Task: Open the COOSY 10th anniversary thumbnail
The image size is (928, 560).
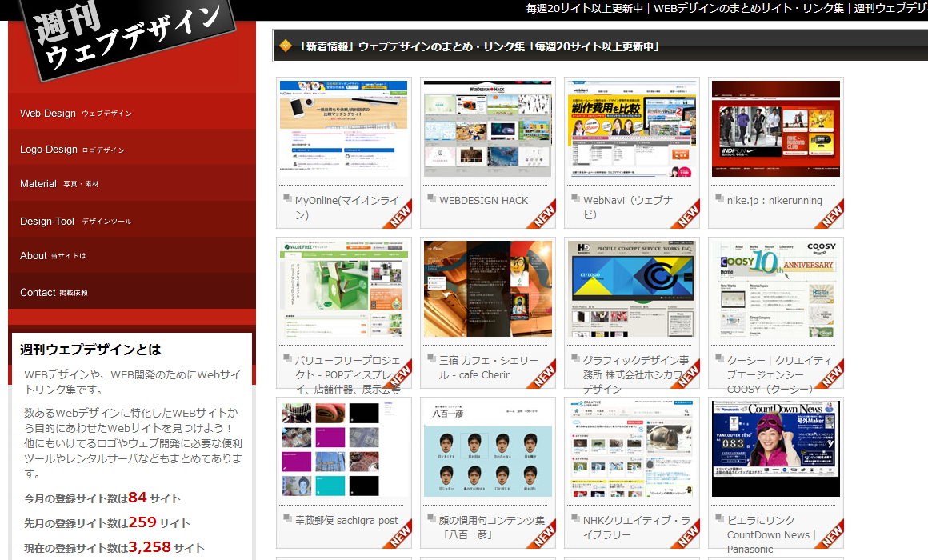Action: point(776,289)
